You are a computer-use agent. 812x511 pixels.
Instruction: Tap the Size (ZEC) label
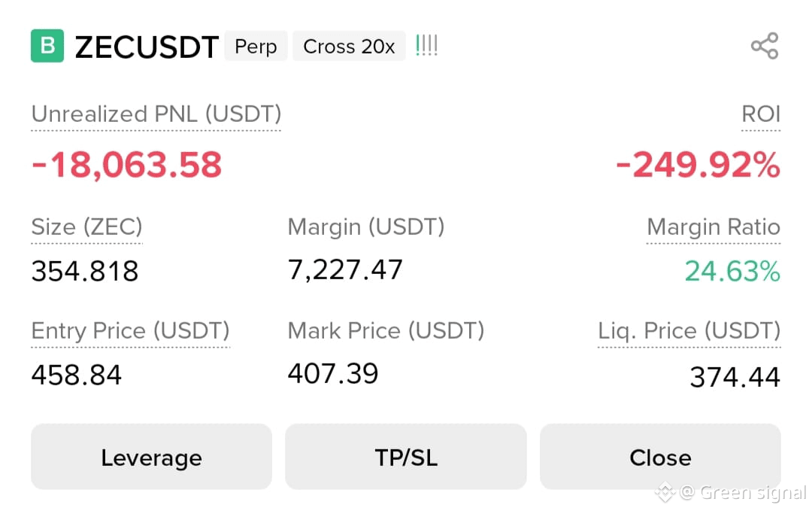tap(86, 227)
